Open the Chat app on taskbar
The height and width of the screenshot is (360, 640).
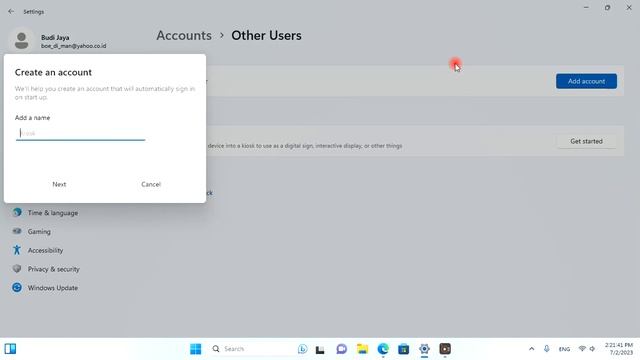(x=342, y=349)
